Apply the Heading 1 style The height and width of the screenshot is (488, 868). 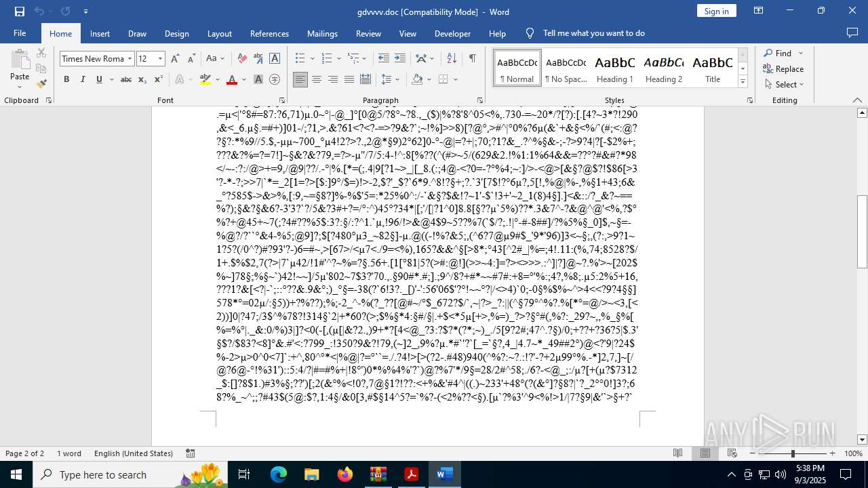click(x=615, y=68)
